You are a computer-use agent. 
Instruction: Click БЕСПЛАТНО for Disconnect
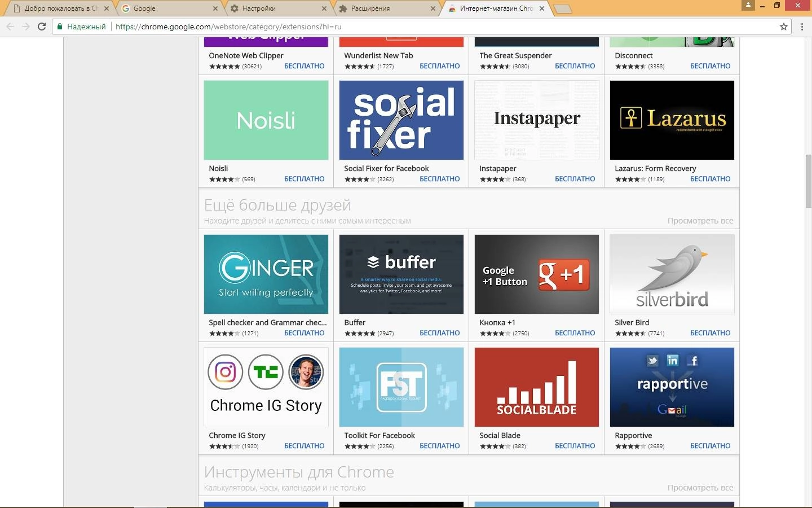tap(710, 66)
